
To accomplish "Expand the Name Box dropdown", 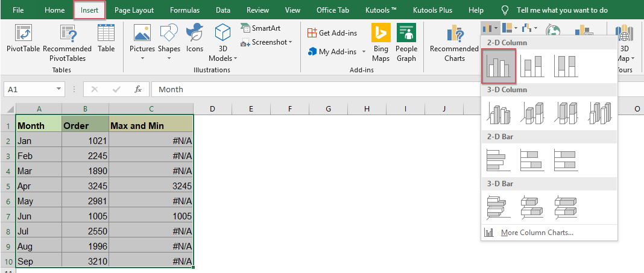I will tap(59, 89).
